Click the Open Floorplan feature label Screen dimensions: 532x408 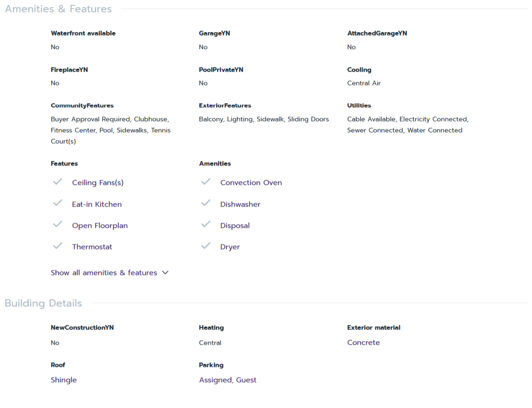(x=100, y=225)
